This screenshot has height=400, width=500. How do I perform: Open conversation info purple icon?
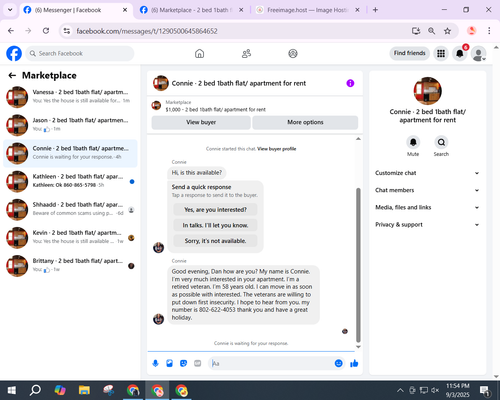pyautogui.click(x=350, y=83)
